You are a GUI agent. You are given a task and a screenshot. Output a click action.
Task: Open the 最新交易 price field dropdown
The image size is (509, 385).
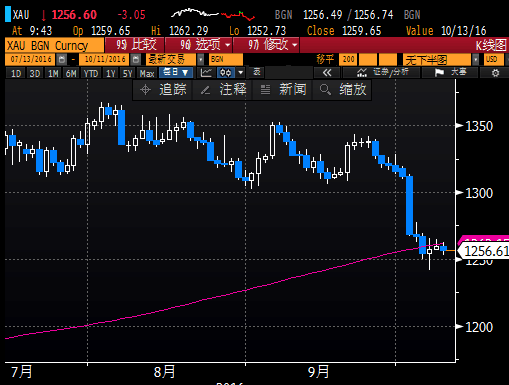(x=201, y=60)
